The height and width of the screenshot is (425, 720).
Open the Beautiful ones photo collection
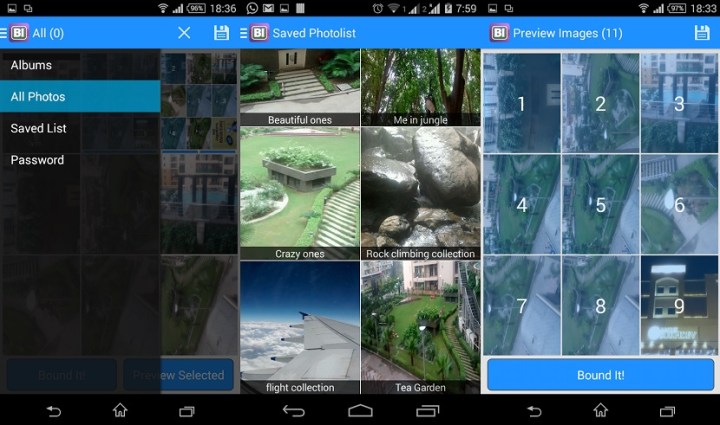[300, 87]
